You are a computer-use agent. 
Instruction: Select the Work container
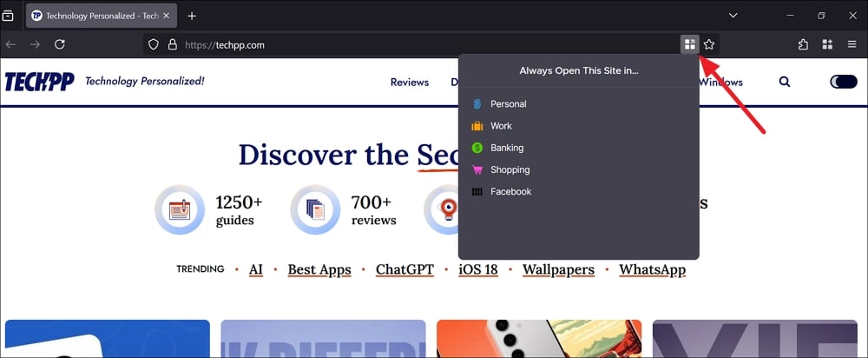[x=578, y=126]
